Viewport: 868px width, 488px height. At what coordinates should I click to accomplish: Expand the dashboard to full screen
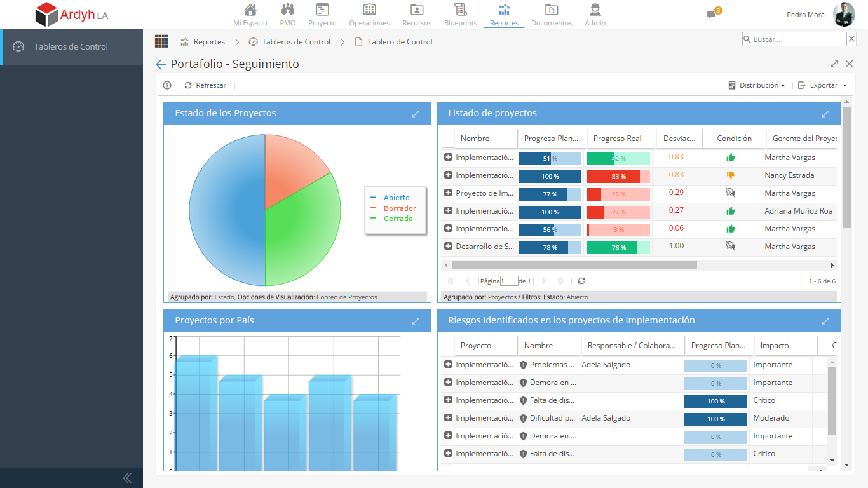[x=834, y=64]
